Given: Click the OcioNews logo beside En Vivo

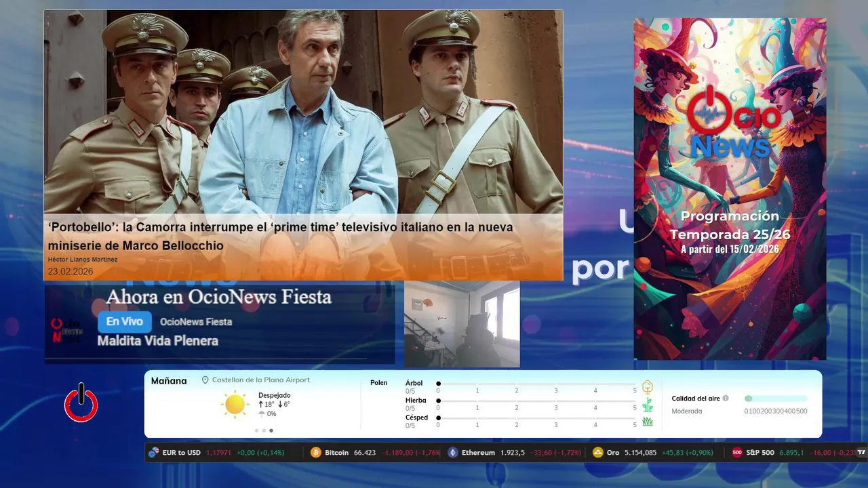Looking at the screenshot, I should click(68, 330).
